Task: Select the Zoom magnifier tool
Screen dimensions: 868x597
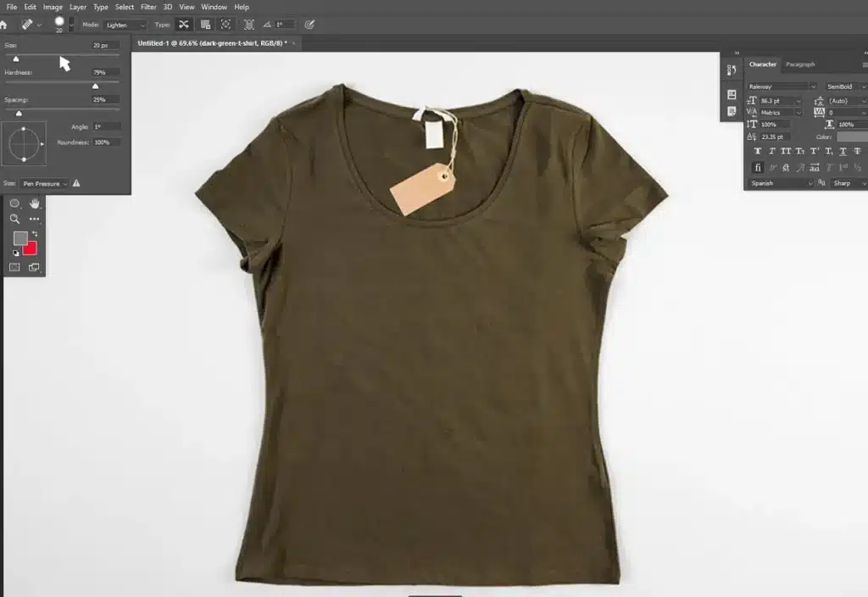Action: [15, 219]
